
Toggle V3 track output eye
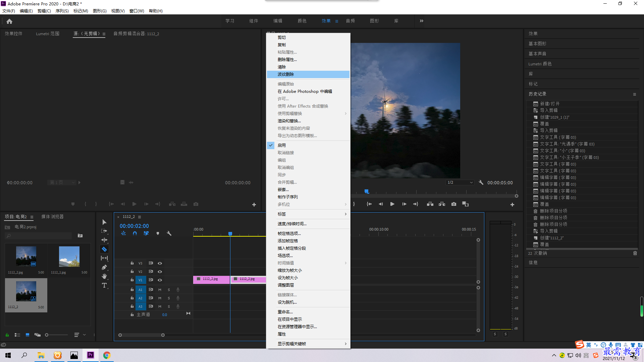[x=160, y=263]
